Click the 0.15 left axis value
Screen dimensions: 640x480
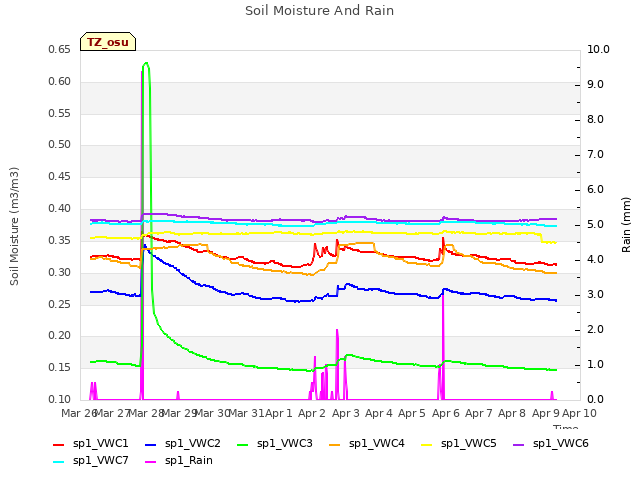pyautogui.click(x=60, y=367)
